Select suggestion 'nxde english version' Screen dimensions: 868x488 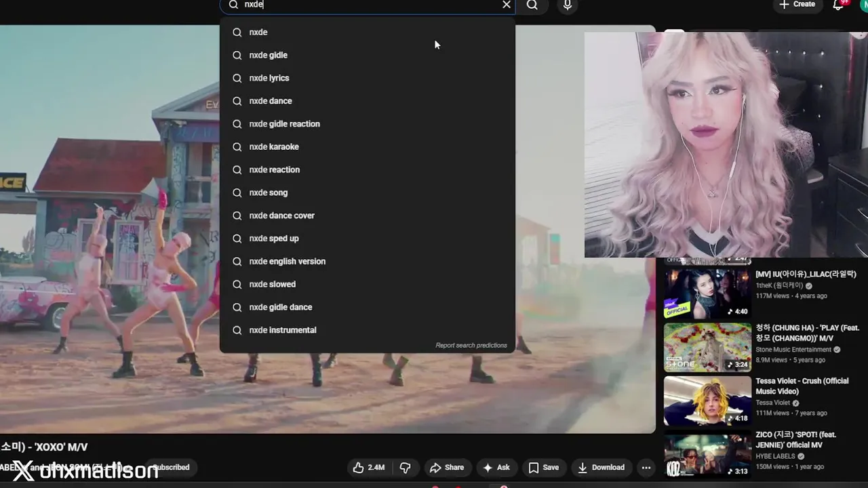[x=367, y=261]
